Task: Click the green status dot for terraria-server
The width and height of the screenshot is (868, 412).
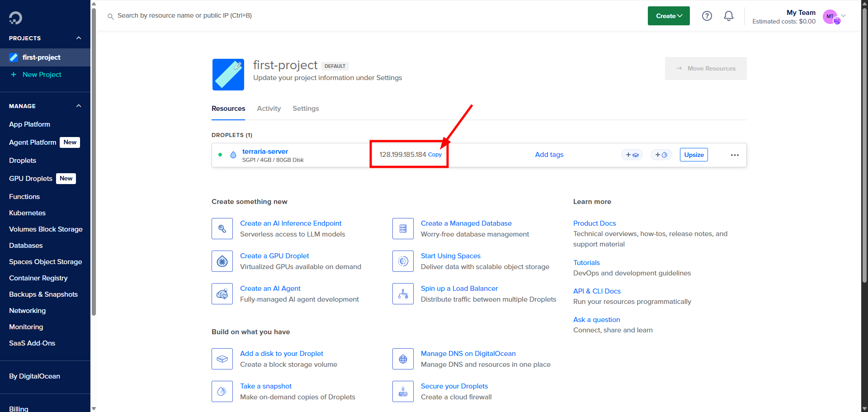Action: (x=220, y=155)
